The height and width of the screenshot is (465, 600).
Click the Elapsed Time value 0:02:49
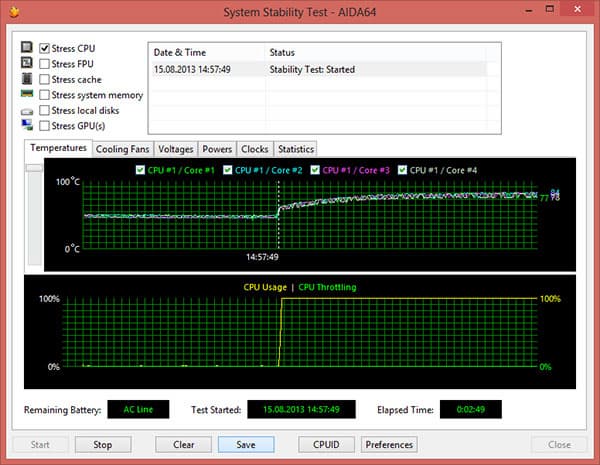471,409
